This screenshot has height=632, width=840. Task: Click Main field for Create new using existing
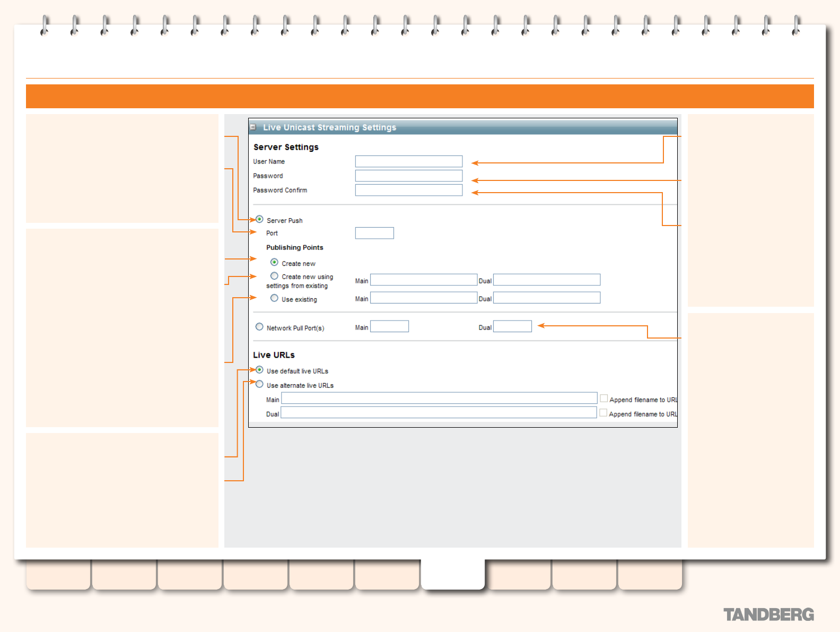tap(424, 280)
